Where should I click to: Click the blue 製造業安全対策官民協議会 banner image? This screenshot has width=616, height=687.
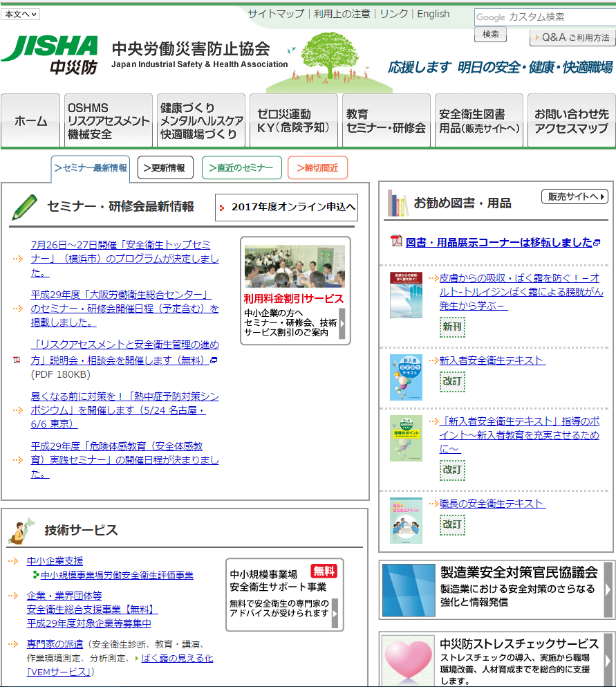coord(408,590)
